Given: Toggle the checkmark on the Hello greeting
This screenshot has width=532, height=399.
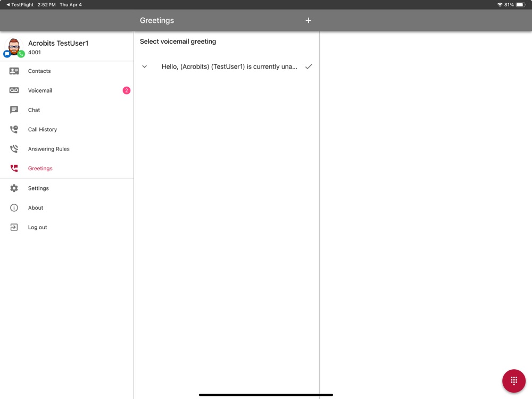Looking at the screenshot, I should click(309, 66).
